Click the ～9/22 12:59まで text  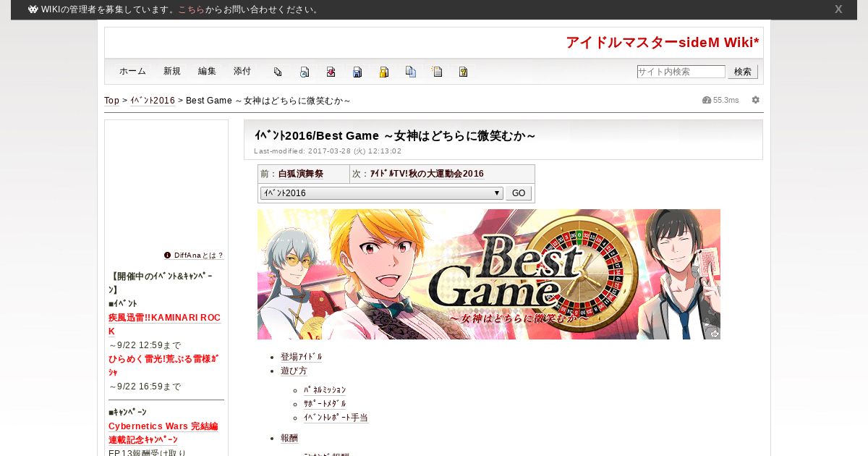coord(145,345)
